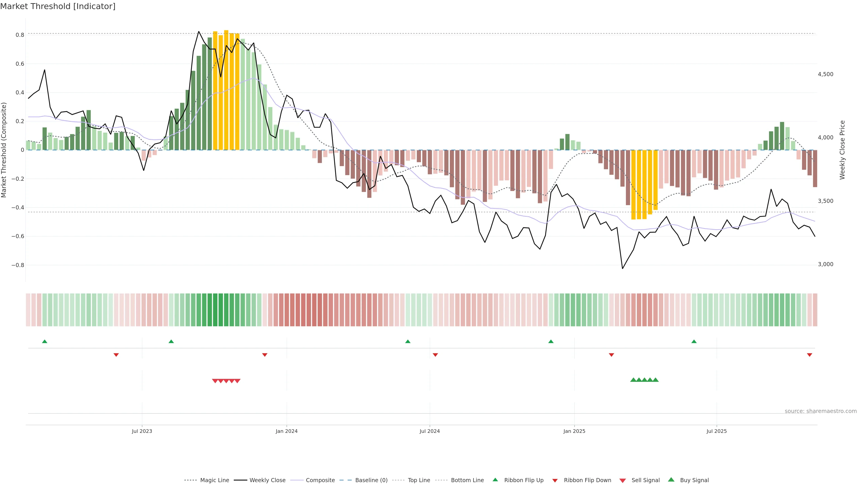
Task: Click the Buy Signal triangle icon in legend
Action: point(671,480)
